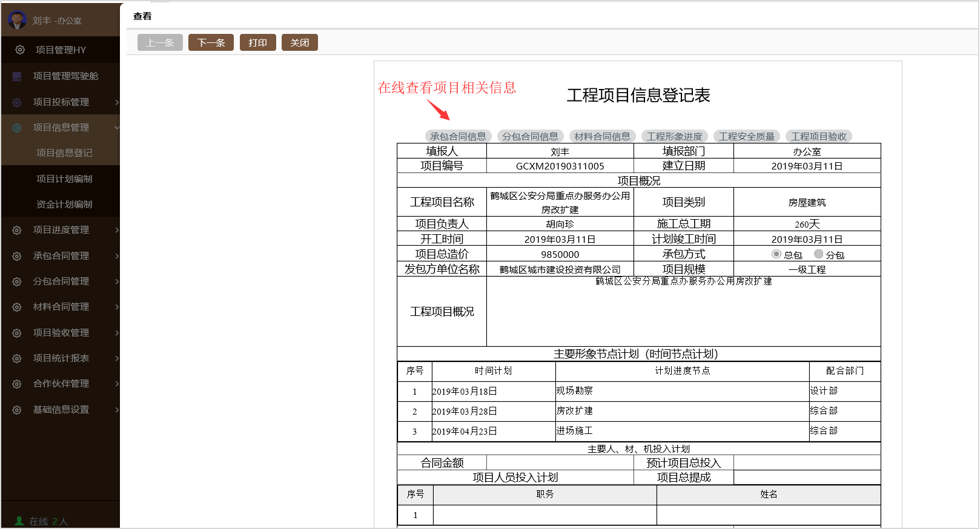Click the 项目管理驾驶舱 dashboard icon

click(x=17, y=76)
